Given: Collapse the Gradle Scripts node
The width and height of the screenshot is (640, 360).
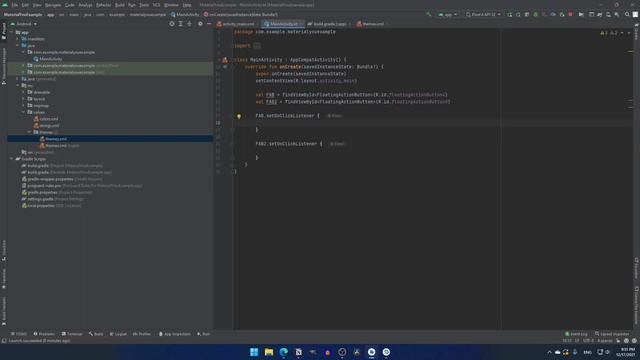Looking at the screenshot, I should [12, 159].
